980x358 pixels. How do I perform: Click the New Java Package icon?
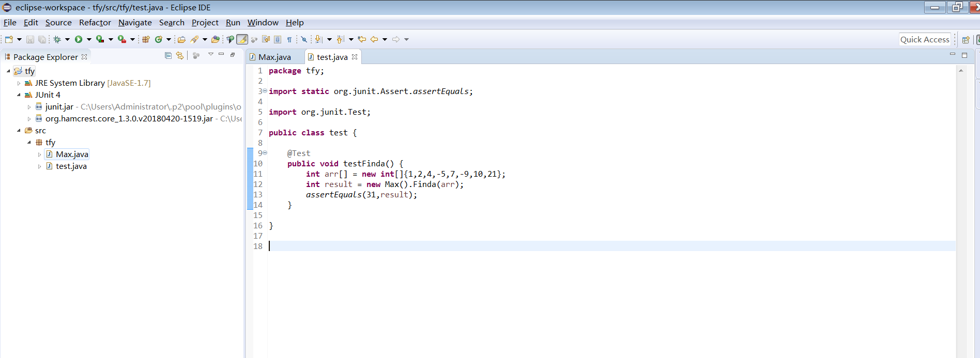[146, 39]
